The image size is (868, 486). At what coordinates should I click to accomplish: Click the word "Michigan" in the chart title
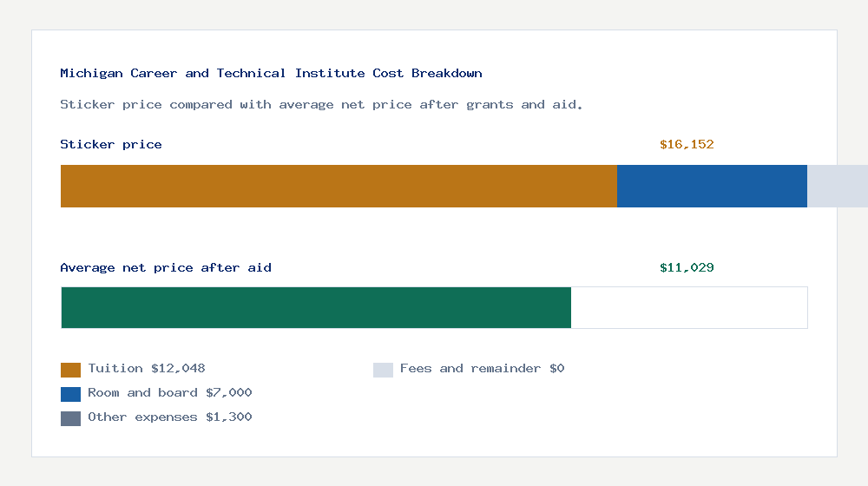point(91,74)
